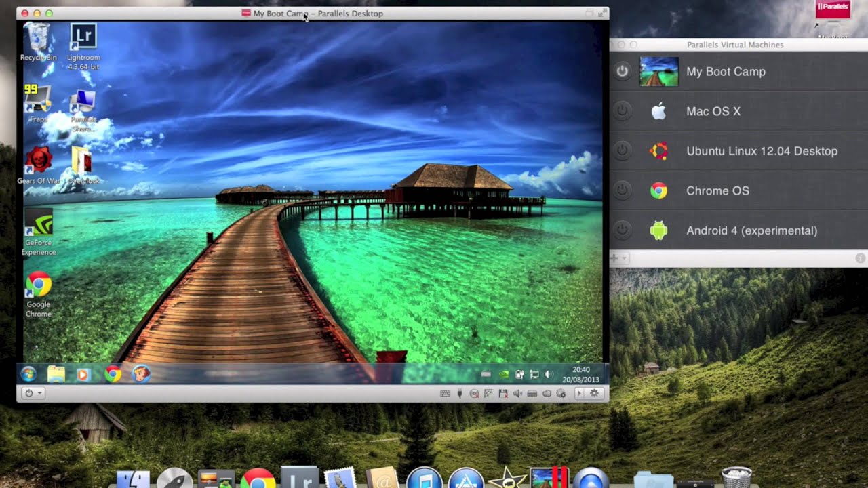The height and width of the screenshot is (488, 868).
Task: Launch the Fraps desktop shortcut
Action: tap(38, 103)
